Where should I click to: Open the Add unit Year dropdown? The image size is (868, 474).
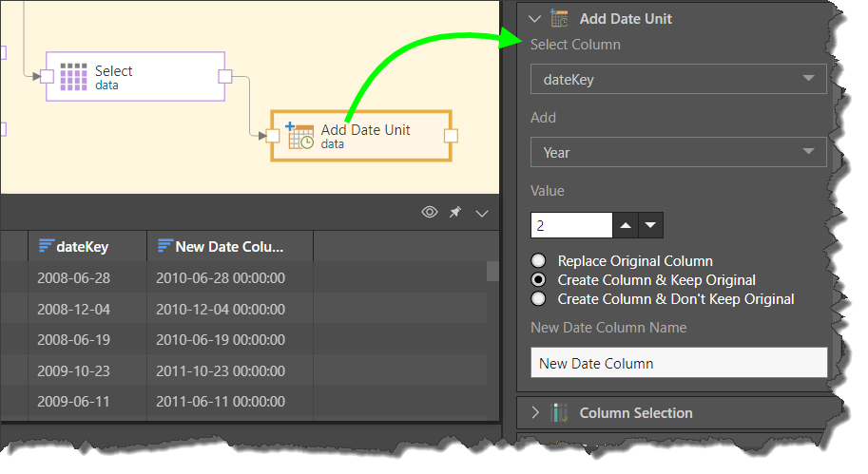[678, 152]
